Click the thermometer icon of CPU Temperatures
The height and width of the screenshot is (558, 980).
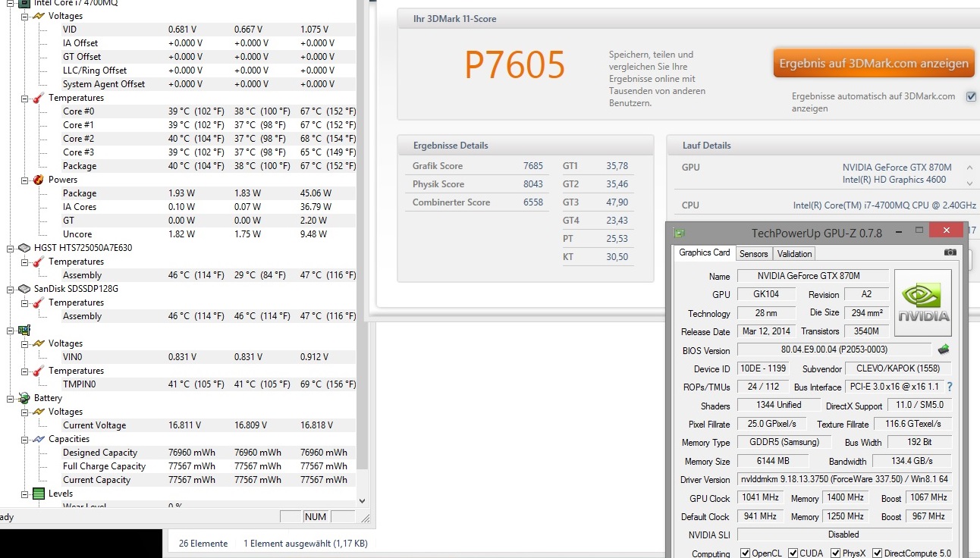39,98
